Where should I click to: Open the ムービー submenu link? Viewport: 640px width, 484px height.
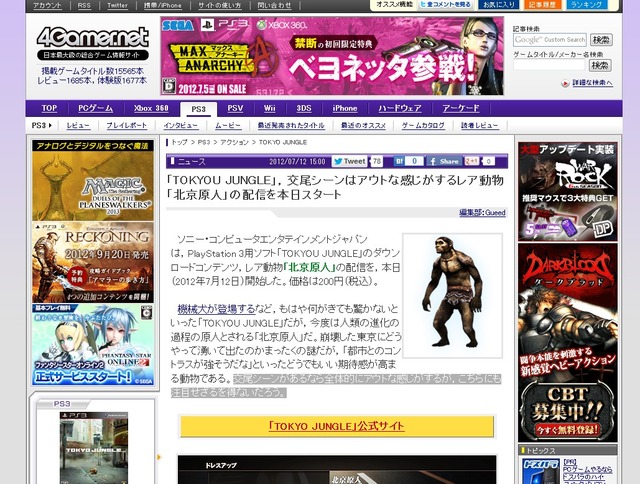(x=228, y=125)
